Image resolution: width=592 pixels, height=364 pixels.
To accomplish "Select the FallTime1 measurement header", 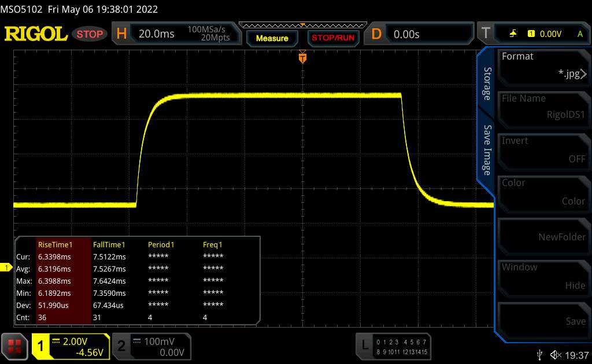I will pos(109,245).
